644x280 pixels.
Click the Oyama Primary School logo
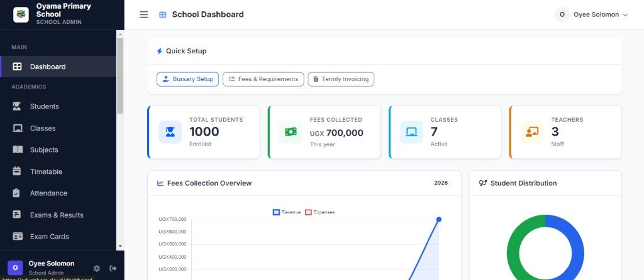[x=21, y=15]
